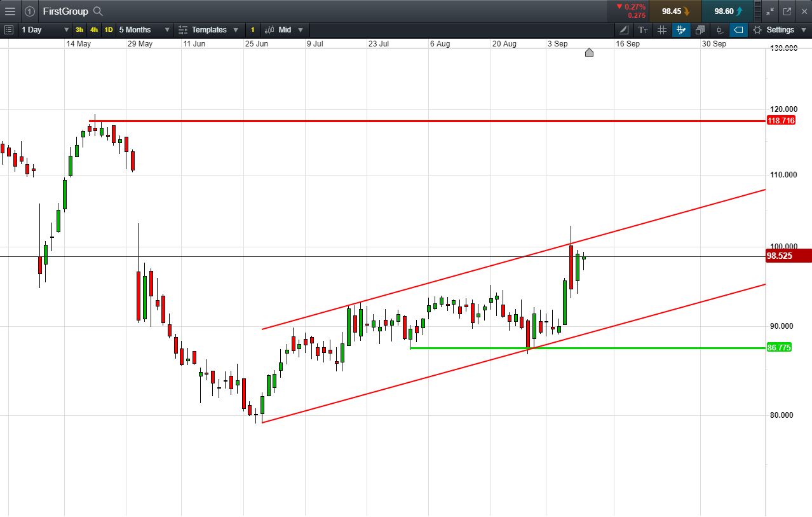This screenshot has width=812, height=517.
Task: Switch to the 3h interval shortcut
Action: point(79,30)
